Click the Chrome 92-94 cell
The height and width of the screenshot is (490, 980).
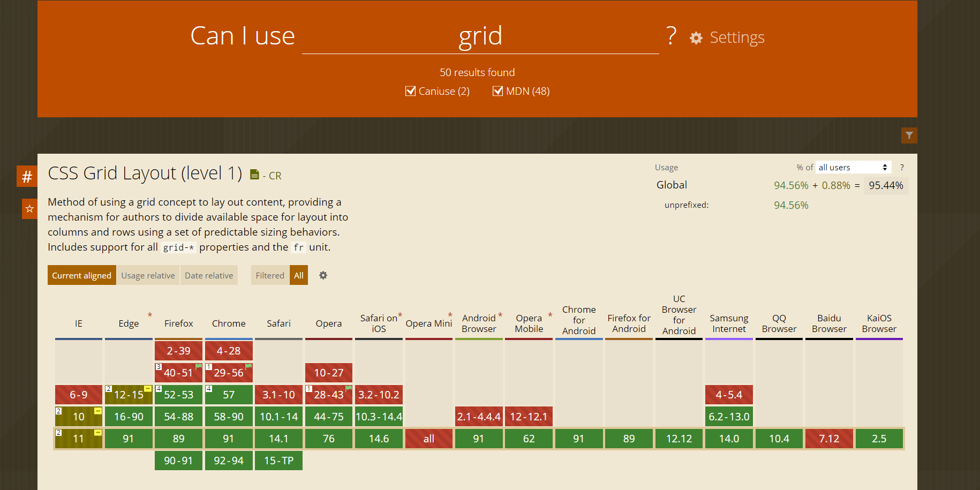pos(229,461)
